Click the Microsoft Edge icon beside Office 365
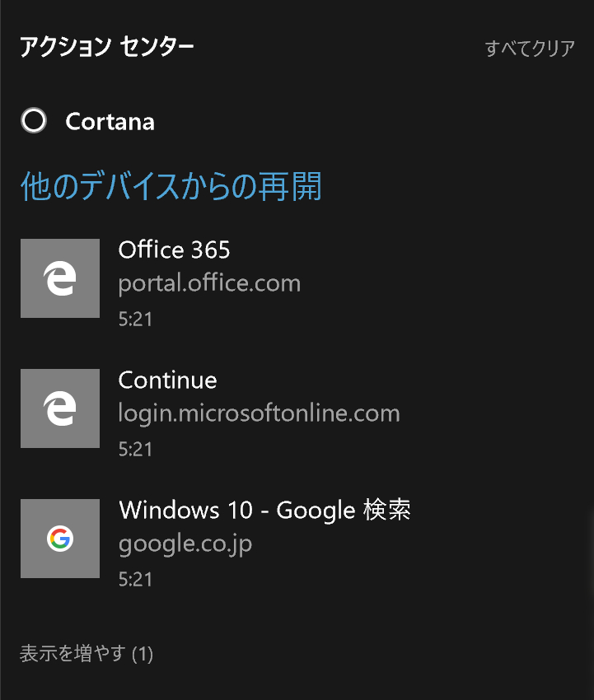This screenshot has width=594, height=700. (x=59, y=278)
